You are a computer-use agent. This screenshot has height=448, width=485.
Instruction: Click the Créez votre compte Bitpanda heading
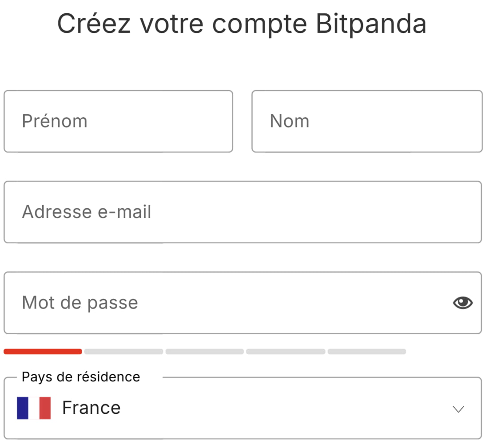pos(242,24)
